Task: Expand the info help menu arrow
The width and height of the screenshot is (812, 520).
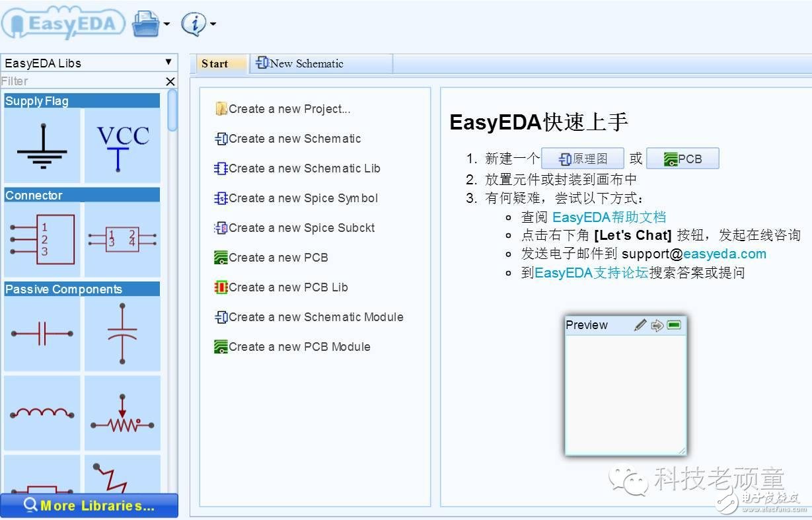Action: [x=213, y=25]
